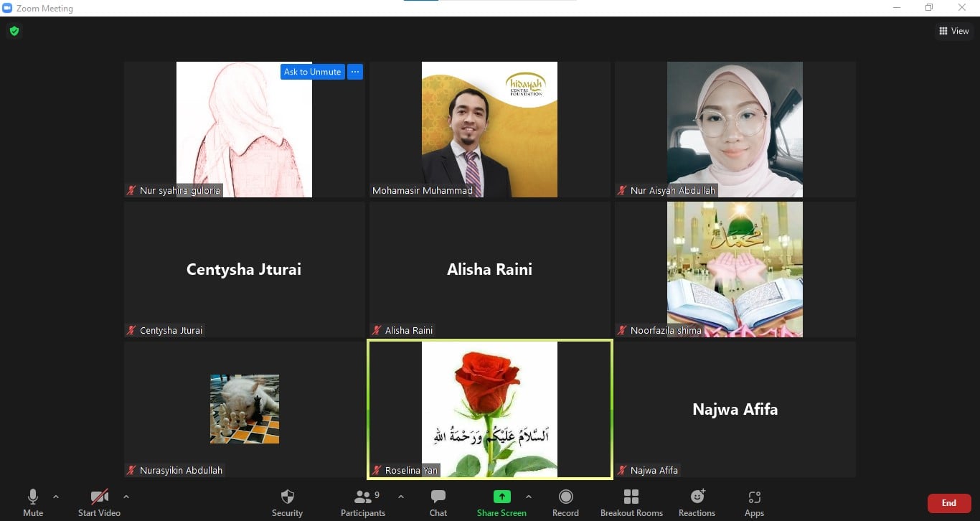Open more options on Nur syahira's tile

point(355,72)
